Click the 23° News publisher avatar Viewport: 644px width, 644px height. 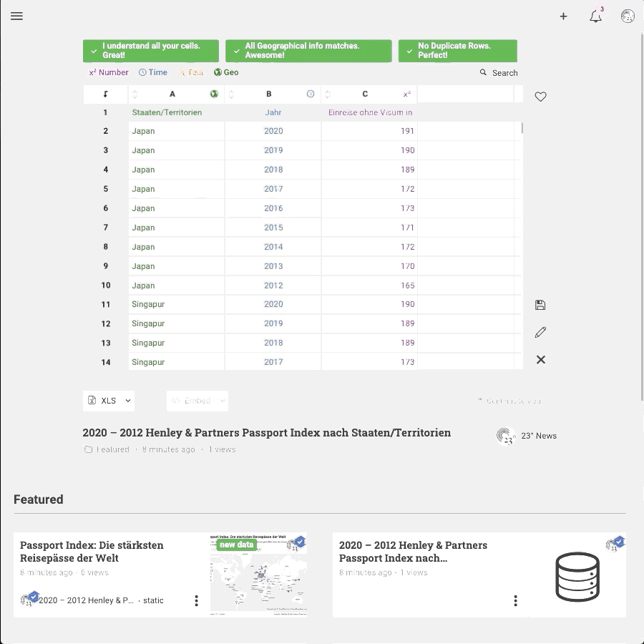[x=506, y=436]
